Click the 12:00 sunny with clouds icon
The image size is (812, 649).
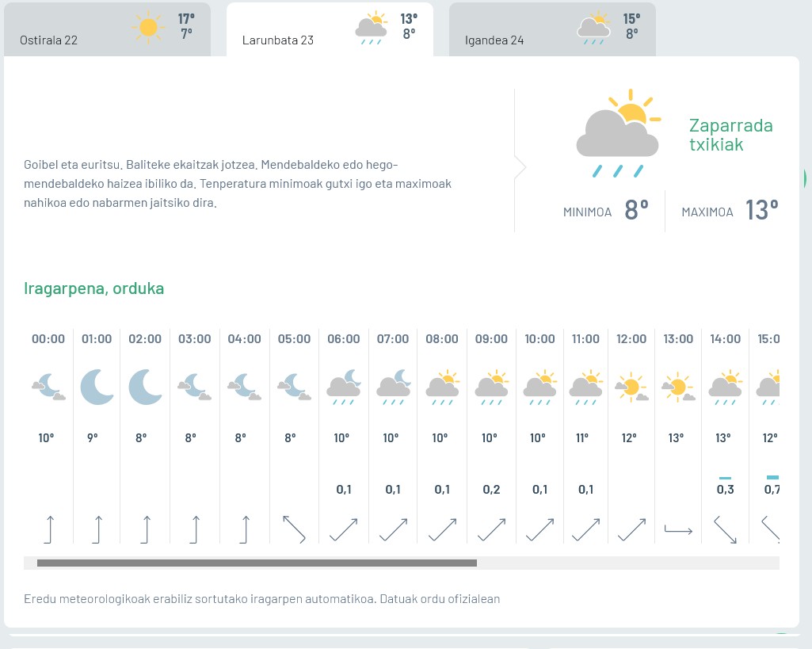(631, 387)
